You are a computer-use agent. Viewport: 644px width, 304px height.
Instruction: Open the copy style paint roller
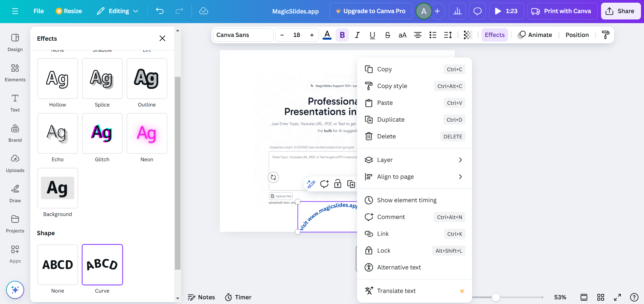605,35
